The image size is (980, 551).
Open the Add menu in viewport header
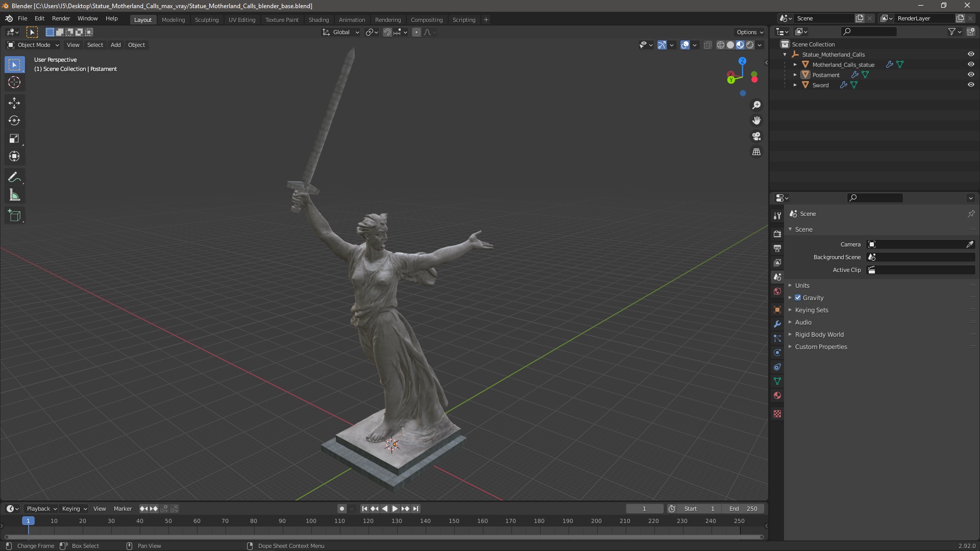pos(116,45)
